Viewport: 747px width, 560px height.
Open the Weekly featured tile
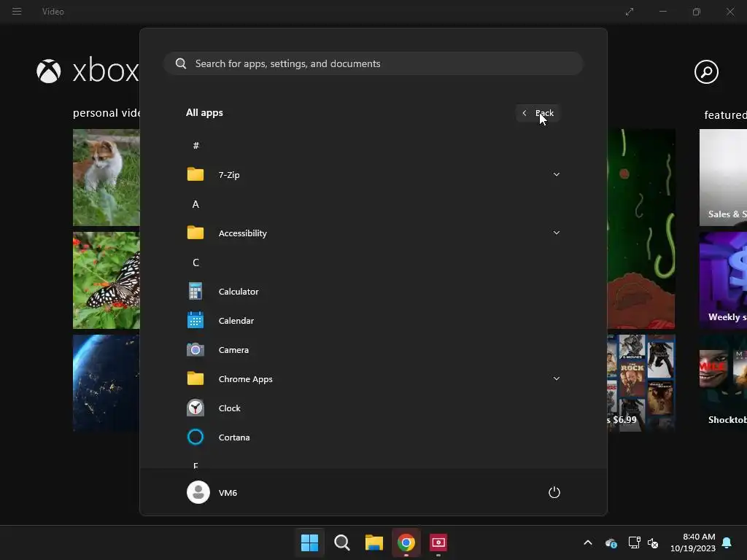tap(723, 280)
